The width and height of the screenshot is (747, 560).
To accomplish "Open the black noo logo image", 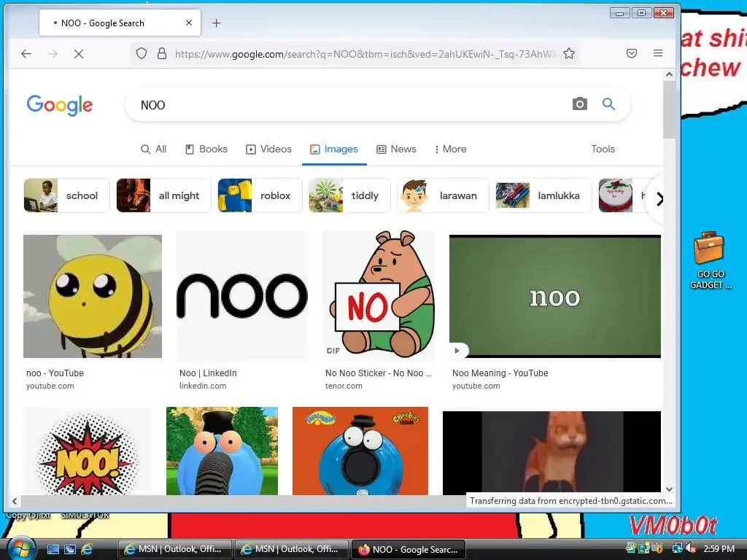I will tap(242, 296).
